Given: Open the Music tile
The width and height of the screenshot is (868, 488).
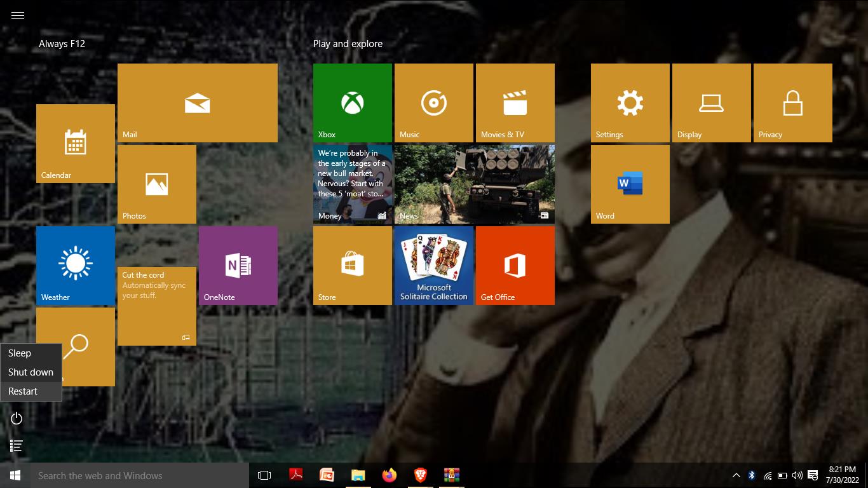Looking at the screenshot, I should [434, 103].
